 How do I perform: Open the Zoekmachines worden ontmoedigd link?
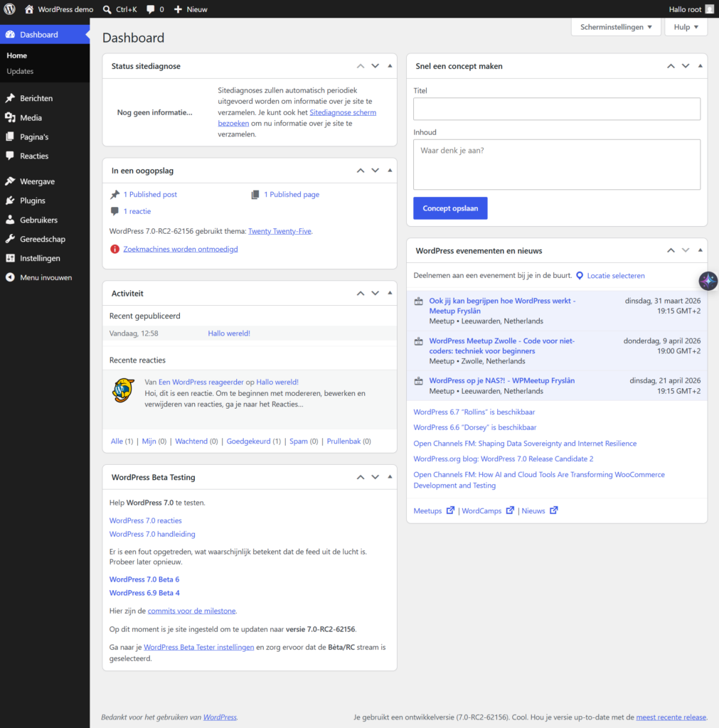[180, 250]
